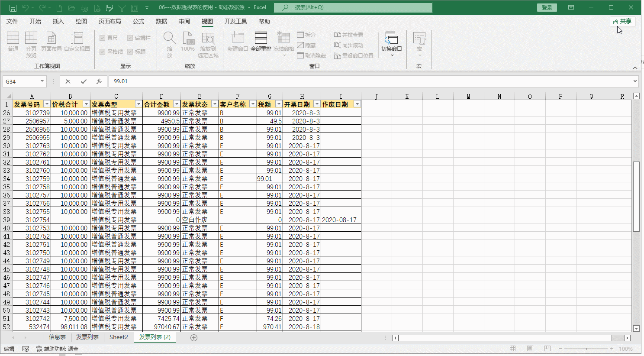Switch to the Sheet2 tab

tap(119, 337)
